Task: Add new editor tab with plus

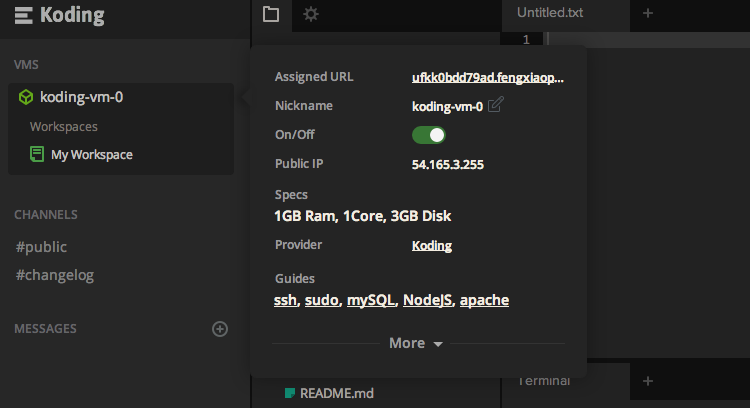Action: point(648,13)
